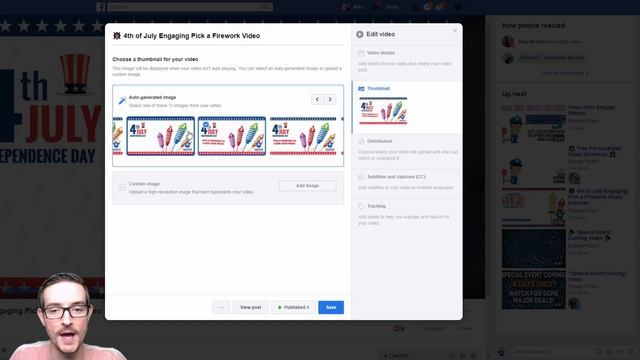Click the gear icon beside video title

(x=117, y=36)
